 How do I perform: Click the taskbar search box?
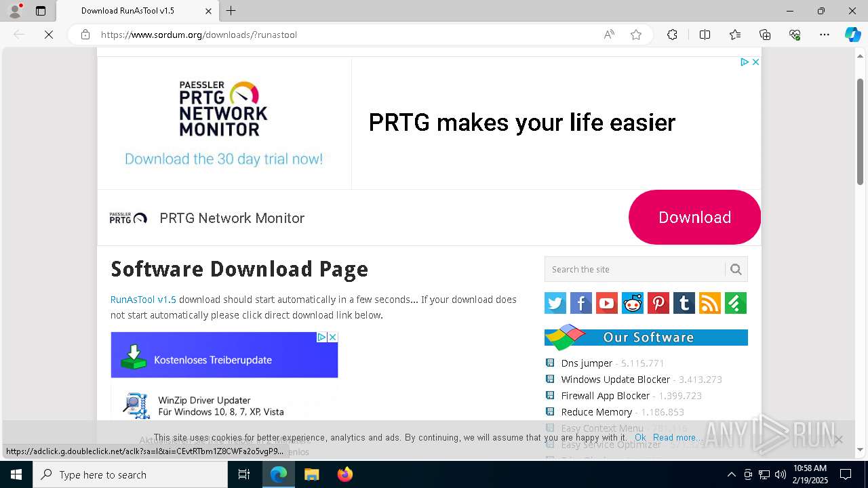tap(130, 474)
